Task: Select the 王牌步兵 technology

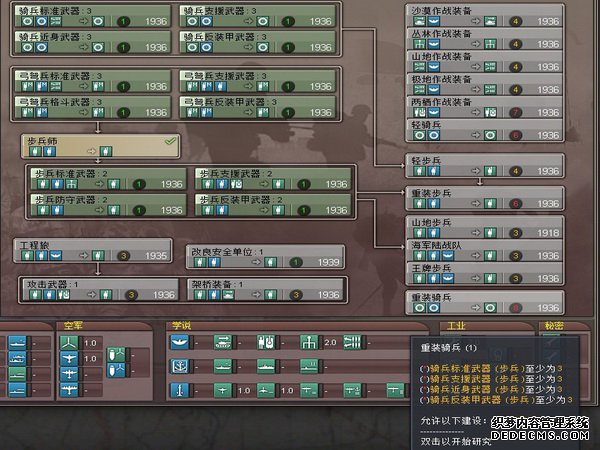Action: tap(484, 273)
